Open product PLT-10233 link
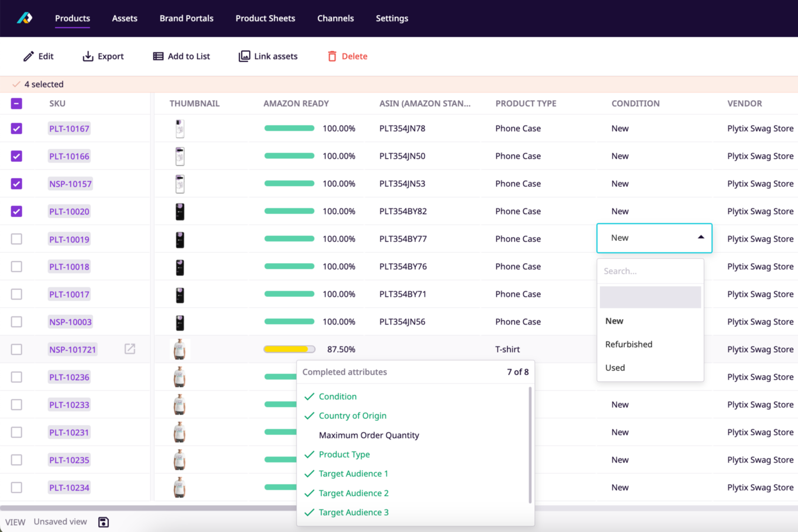The image size is (798, 532). [69, 405]
